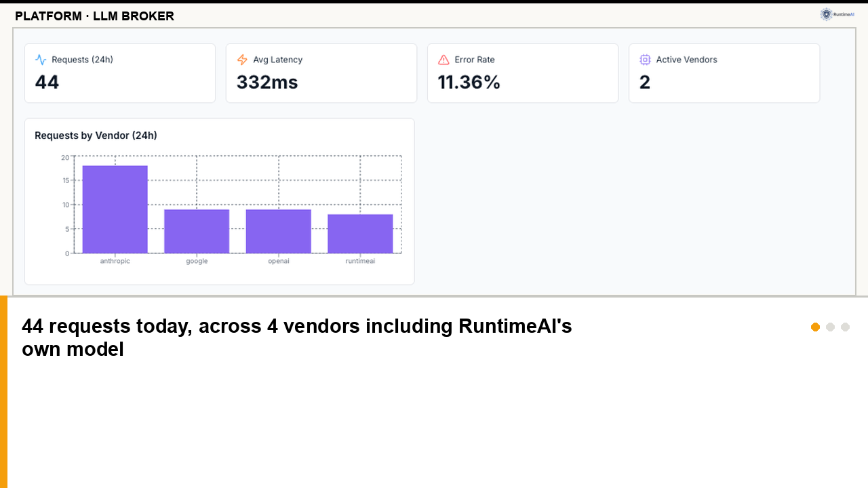The image size is (868, 488).
Task: Select the last gray slide dot
Action: (x=845, y=327)
